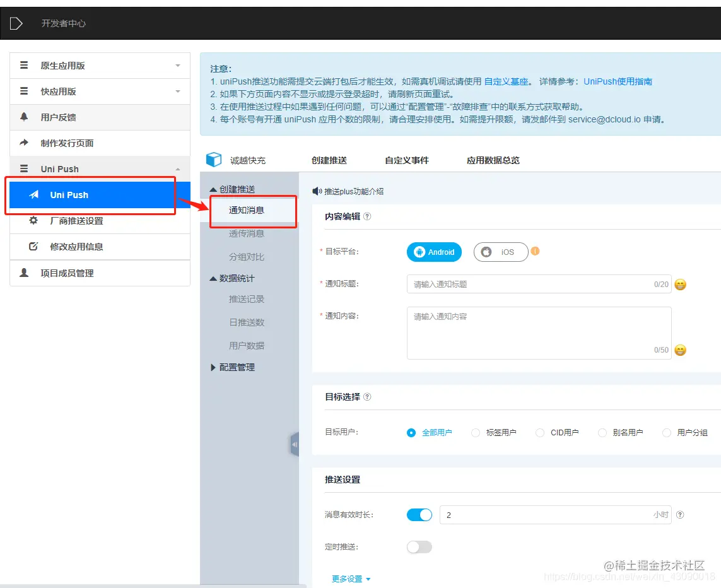Collapse the 创建推送 tree group

(x=213, y=189)
